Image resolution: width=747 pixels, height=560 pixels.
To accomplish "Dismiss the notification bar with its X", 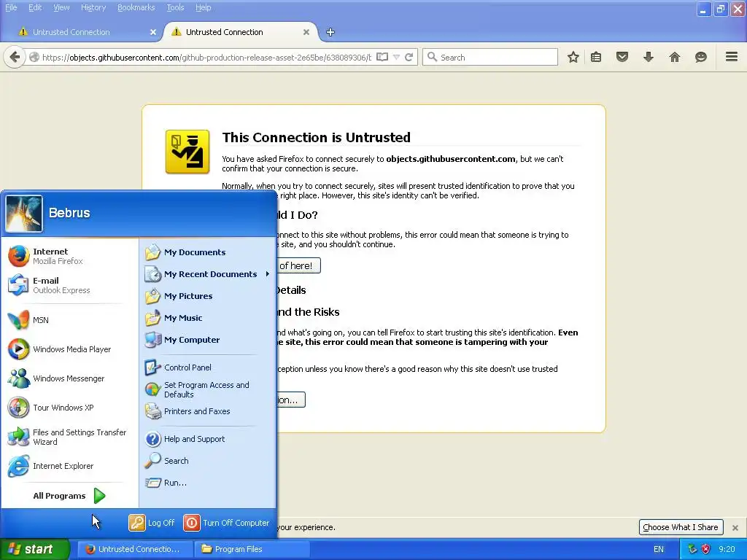I will click(735, 528).
